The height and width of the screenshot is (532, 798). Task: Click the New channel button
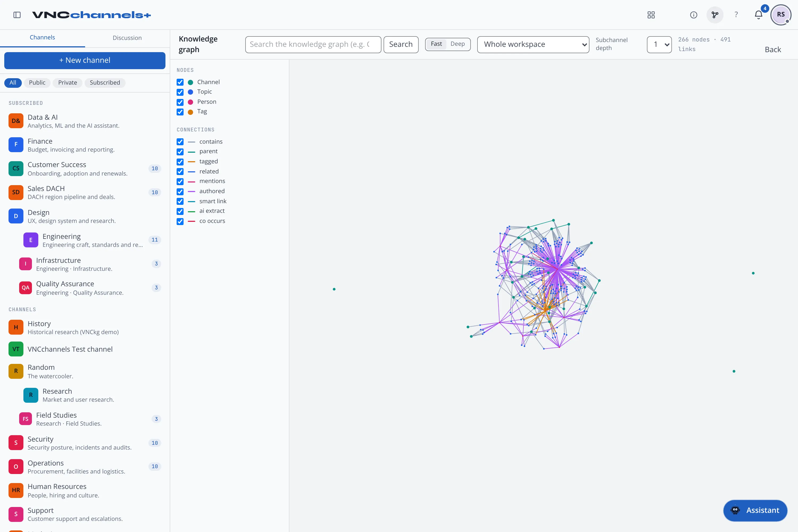(x=85, y=60)
